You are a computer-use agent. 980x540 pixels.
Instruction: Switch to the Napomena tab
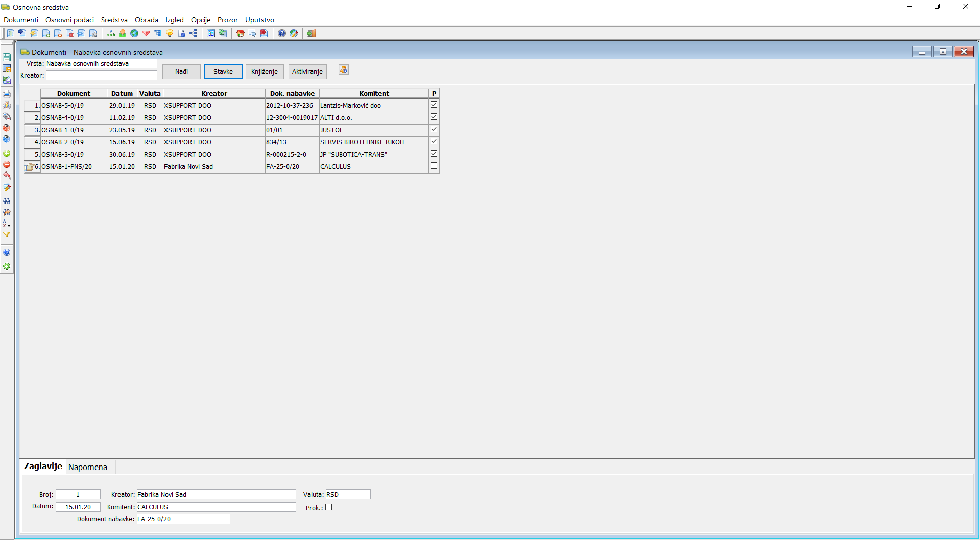click(88, 467)
